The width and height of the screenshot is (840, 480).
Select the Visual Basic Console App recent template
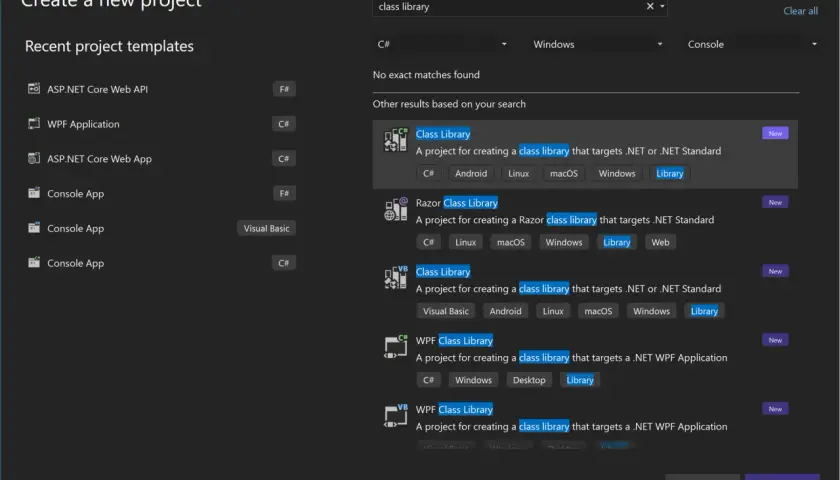(x=161, y=228)
